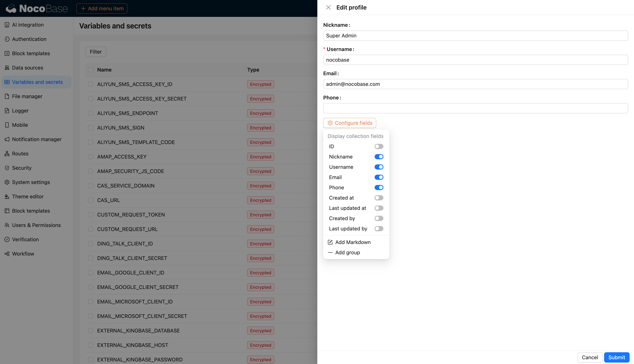Enable the Created by field toggle
This screenshot has width=634, height=364.
tap(379, 218)
